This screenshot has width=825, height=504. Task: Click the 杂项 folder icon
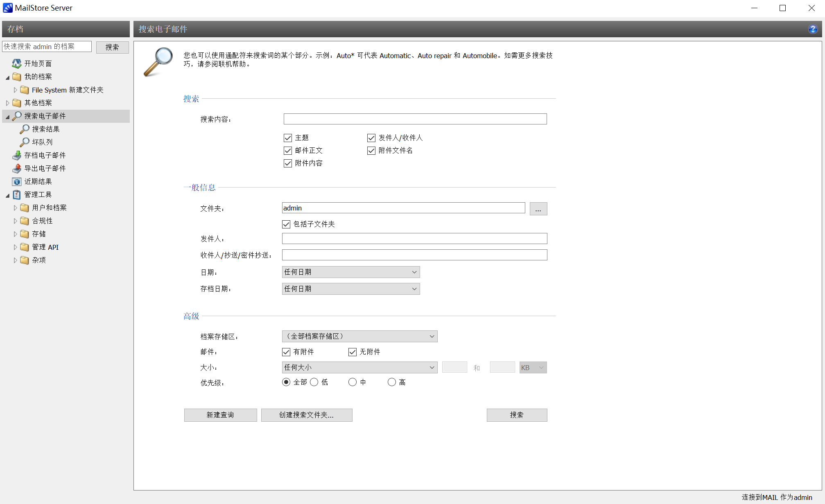point(25,260)
